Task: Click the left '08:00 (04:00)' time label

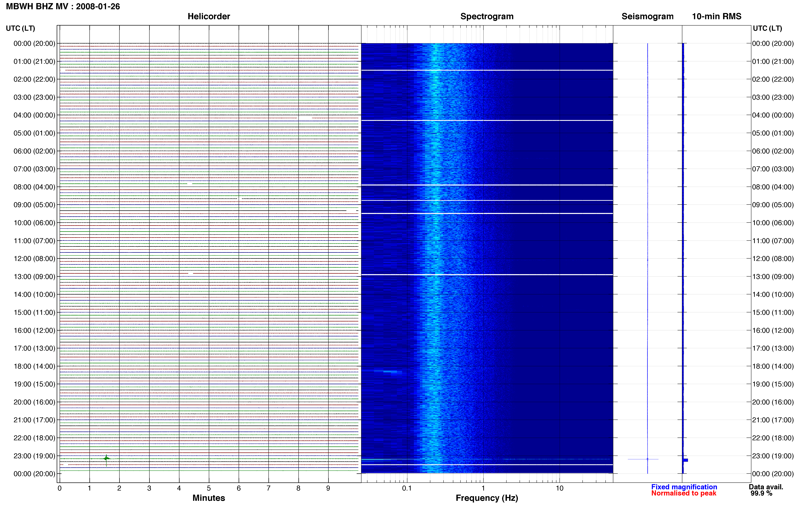Action: pos(34,187)
